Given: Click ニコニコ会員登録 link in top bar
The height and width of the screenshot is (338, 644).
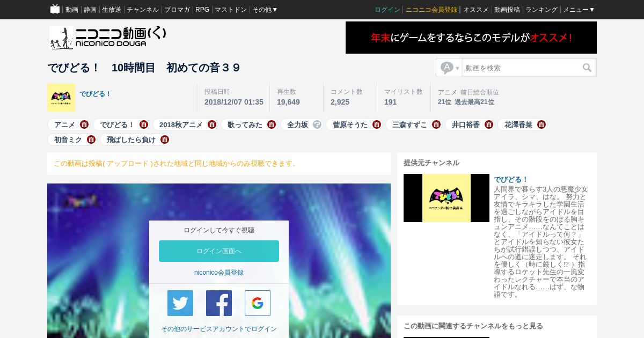Looking at the screenshot, I should [x=431, y=10].
